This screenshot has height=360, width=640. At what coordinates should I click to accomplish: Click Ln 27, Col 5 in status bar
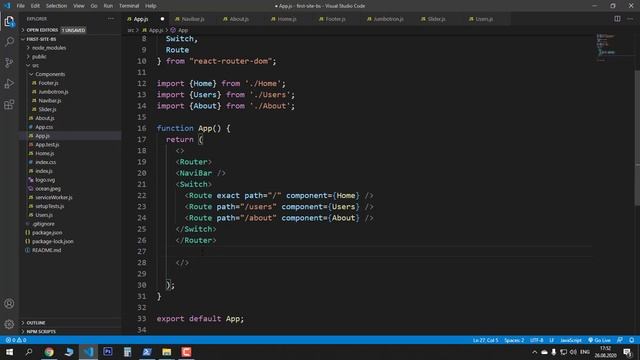485,340
